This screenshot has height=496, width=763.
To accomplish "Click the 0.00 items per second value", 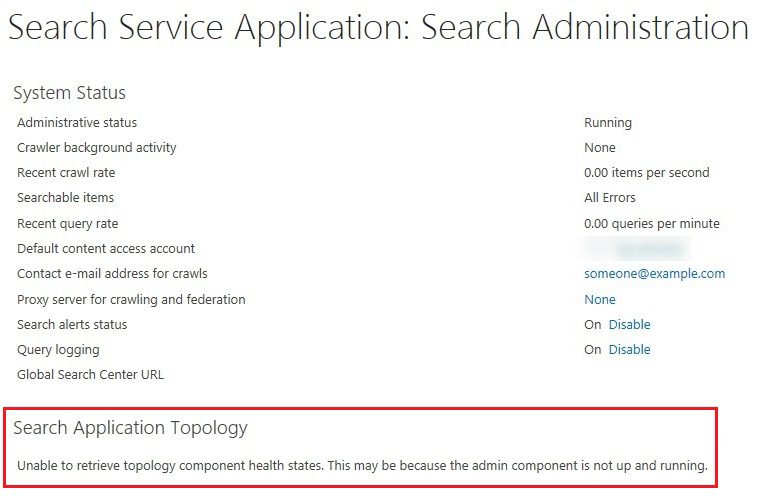I will point(646,173).
